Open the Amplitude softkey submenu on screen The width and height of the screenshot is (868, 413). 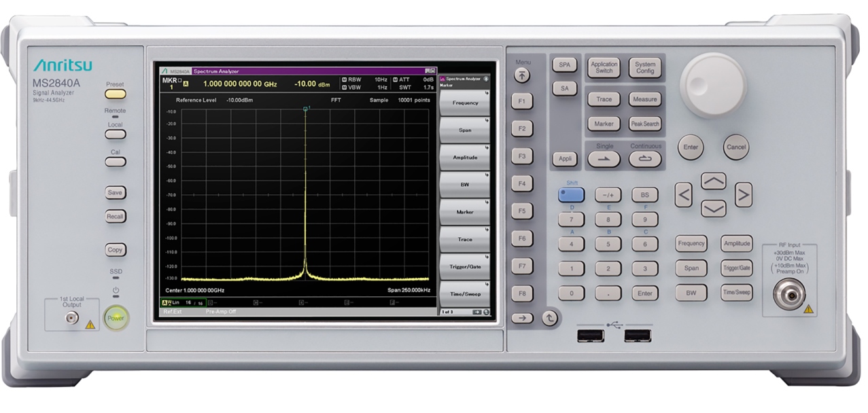pyautogui.click(x=465, y=157)
